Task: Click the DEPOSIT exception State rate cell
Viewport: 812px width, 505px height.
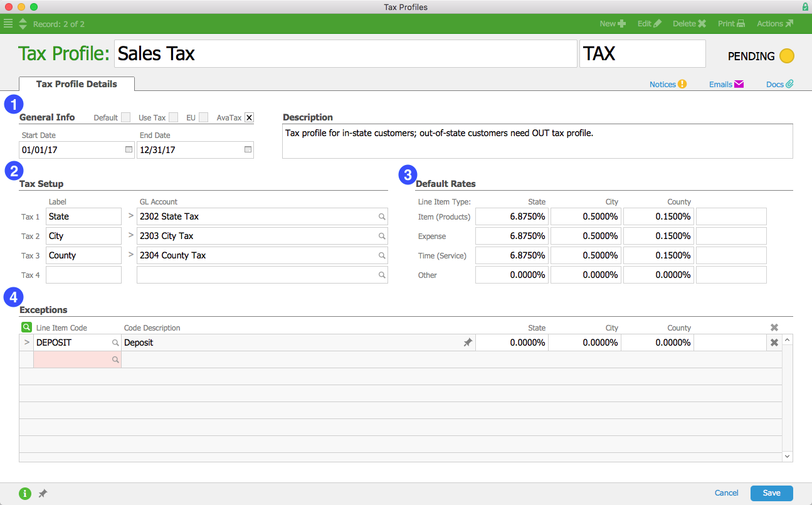Action: [512, 343]
